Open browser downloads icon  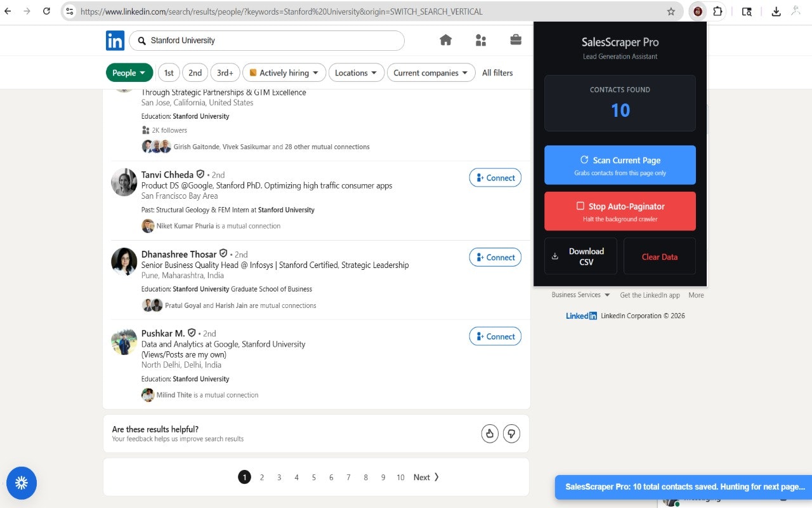pyautogui.click(x=776, y=11)
